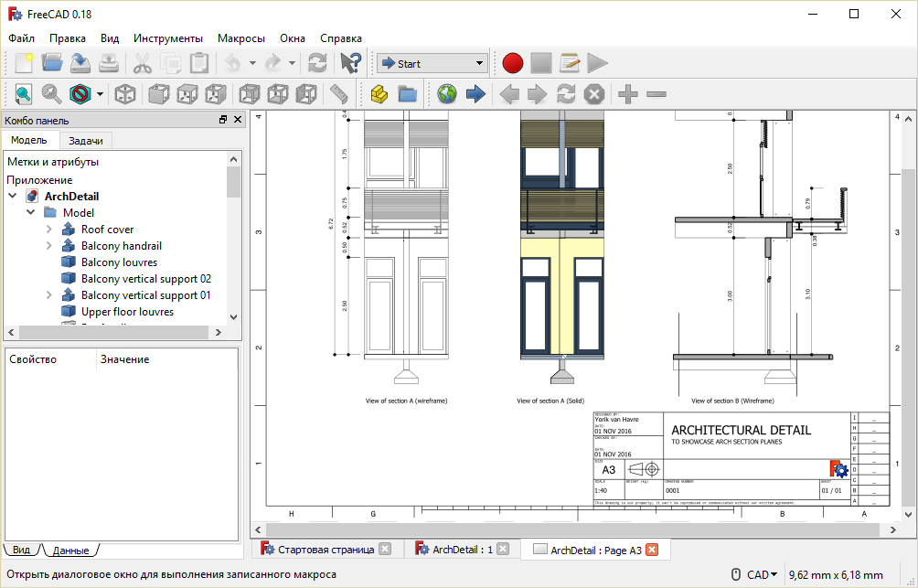918x588 pixels.
Task: Open the website globe icon
Action: click(x=446, y=94)
